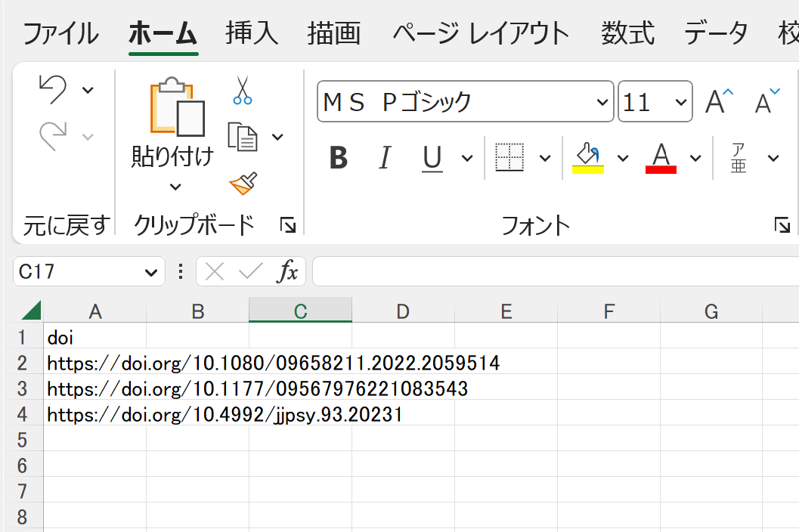Image resolution: width=799 pixels, height=532 pixels.
Task: Click the Copy icon
Action: (243, 137)
